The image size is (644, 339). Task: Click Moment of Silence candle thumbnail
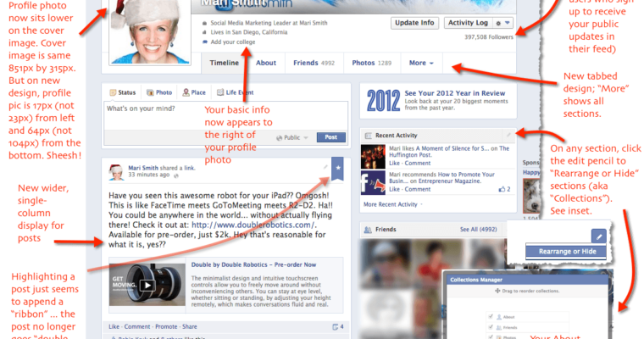coord(373,157)
